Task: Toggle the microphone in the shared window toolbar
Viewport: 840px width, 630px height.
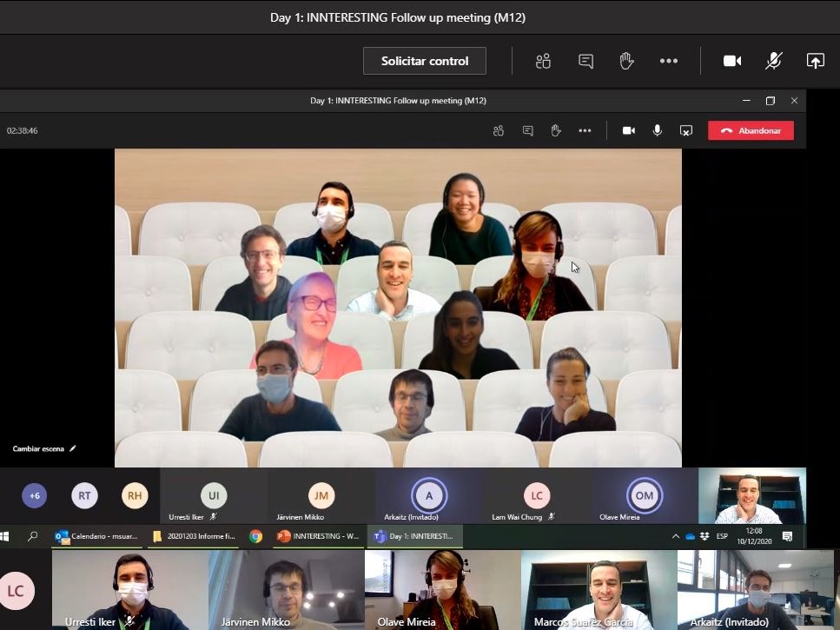Action: (657, 131)
